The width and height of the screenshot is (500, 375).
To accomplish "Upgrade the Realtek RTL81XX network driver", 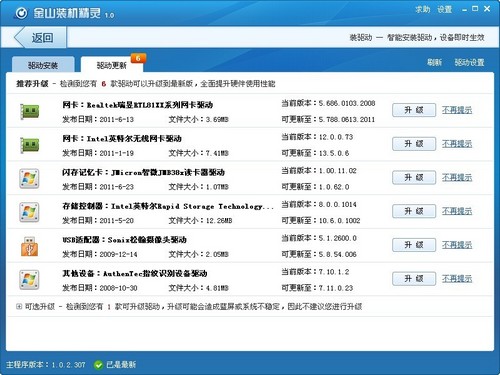I will pyautogui.click(x=414, y=110).
